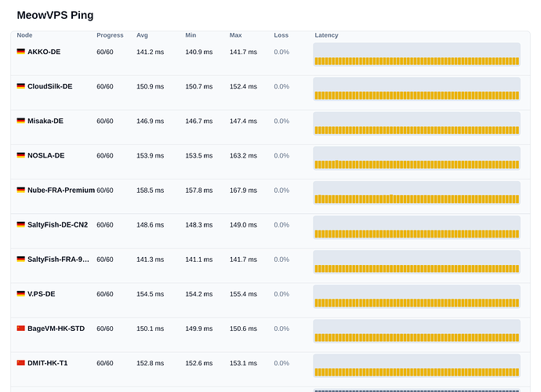Select the BageVM-HK-STD node name

(56, 328)
